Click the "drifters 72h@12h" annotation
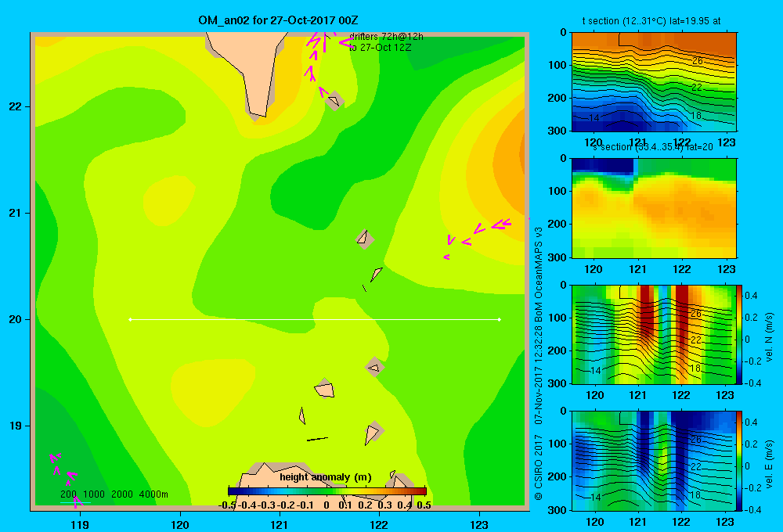 point(386,37)
